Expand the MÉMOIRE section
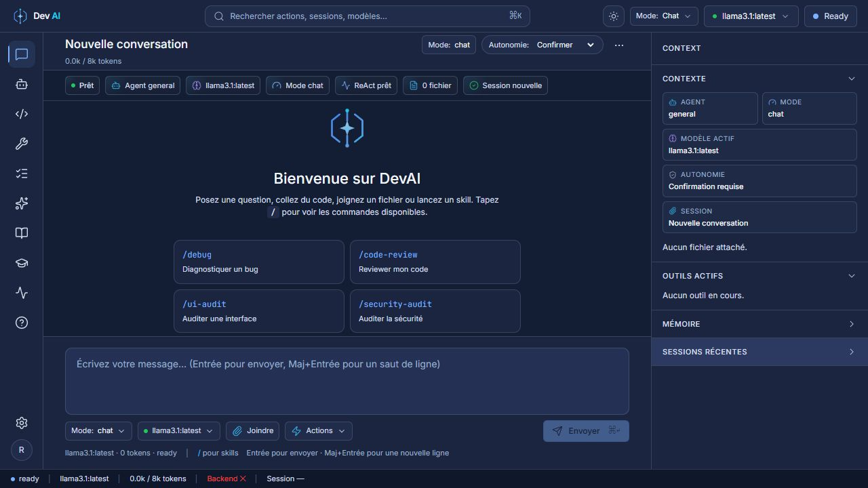The image size is (868, 488). 759,324
